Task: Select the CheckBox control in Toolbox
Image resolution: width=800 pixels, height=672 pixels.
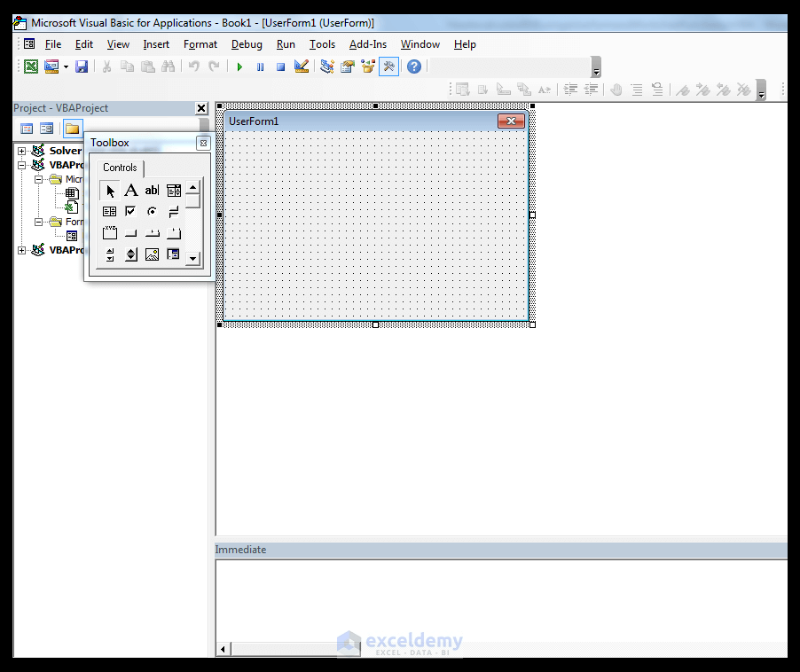Action: 131,212
